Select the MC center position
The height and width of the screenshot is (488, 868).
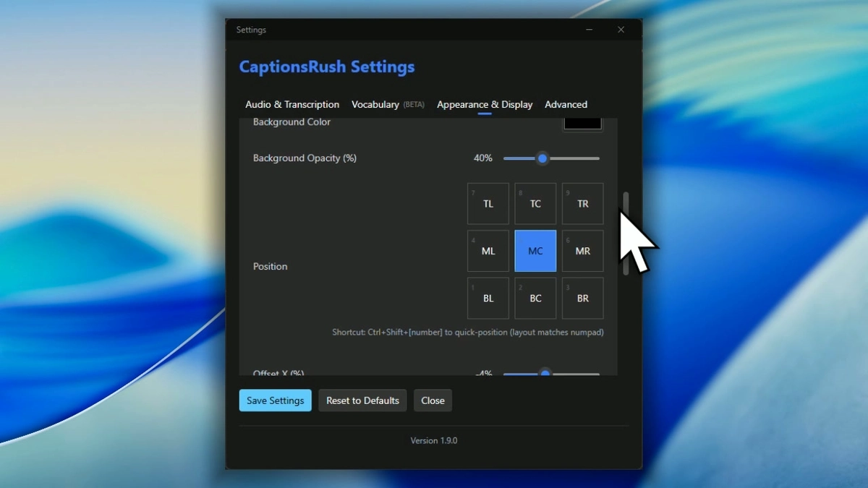point(535,251)
